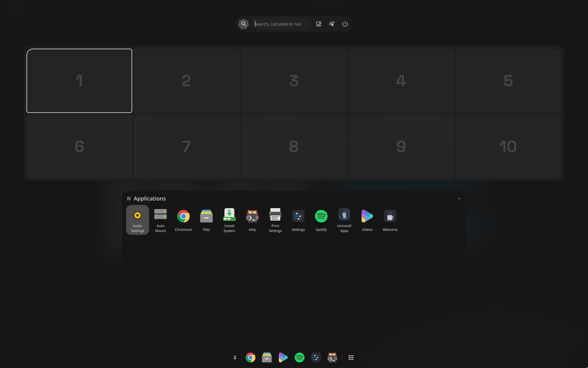Open Audio Settings from Applications grid

[137, 220]
